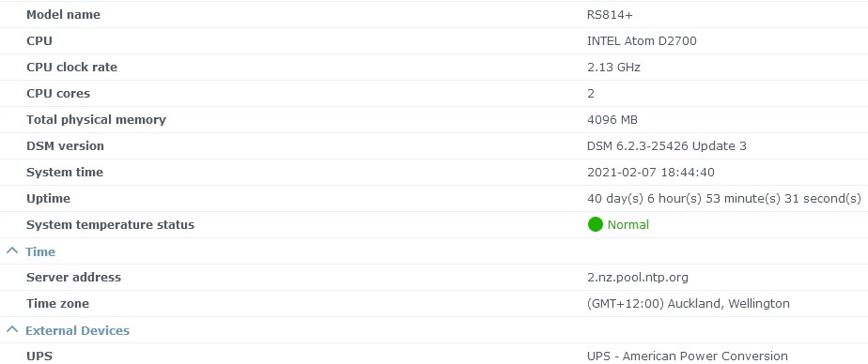The width and height of the screenshot is (868, 364).
Task: Select the Model name row label
Action: click(x=64, y=15)
